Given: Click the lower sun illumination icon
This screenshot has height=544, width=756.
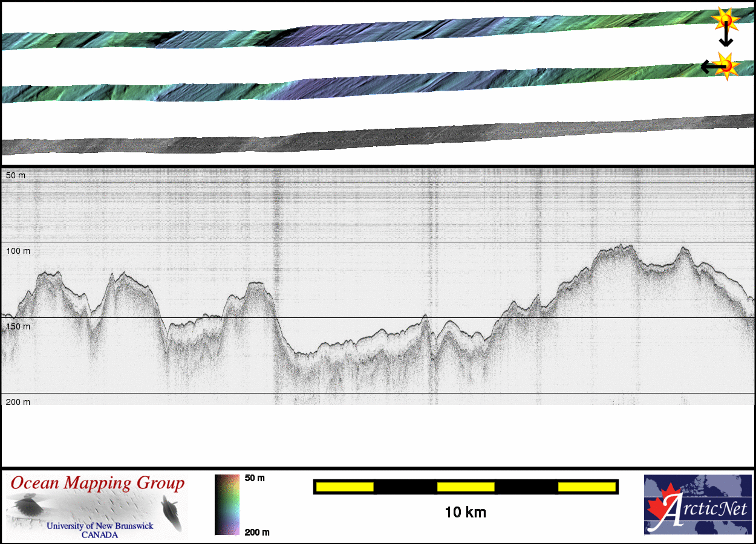Looking at the screenshot, I should [726, 65].
